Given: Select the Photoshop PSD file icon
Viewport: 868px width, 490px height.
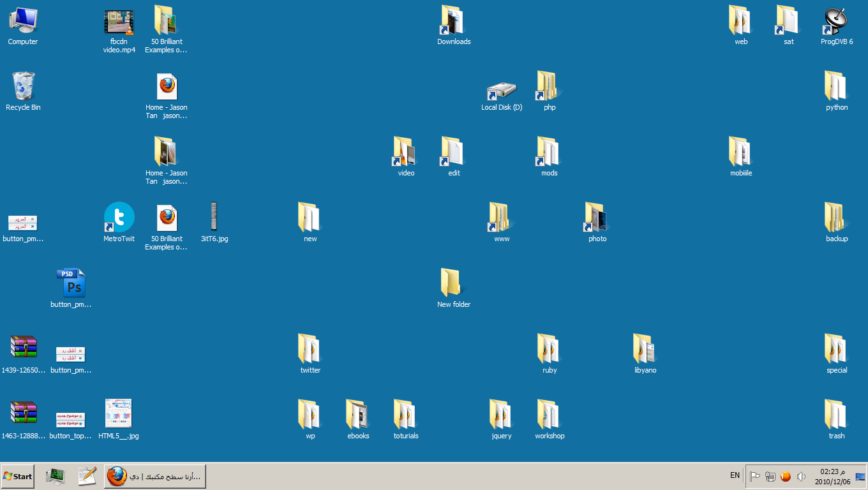Looking at the screenshot, I should 71,283.
